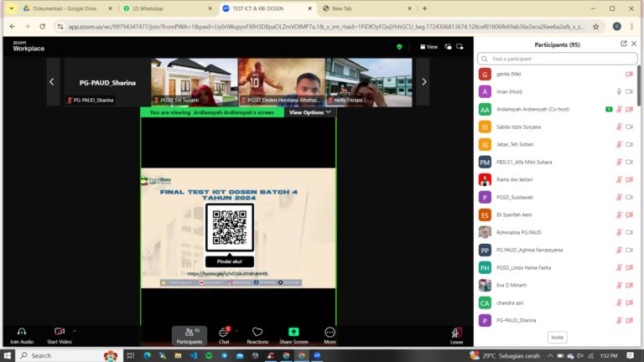The image size is (644, 362).
Task: Switch to the New Tab browser tab
Action: [x=366, y=8]
